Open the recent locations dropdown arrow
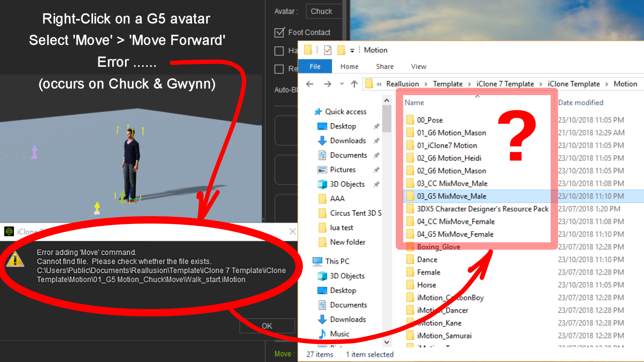 [x=342, y=84]
